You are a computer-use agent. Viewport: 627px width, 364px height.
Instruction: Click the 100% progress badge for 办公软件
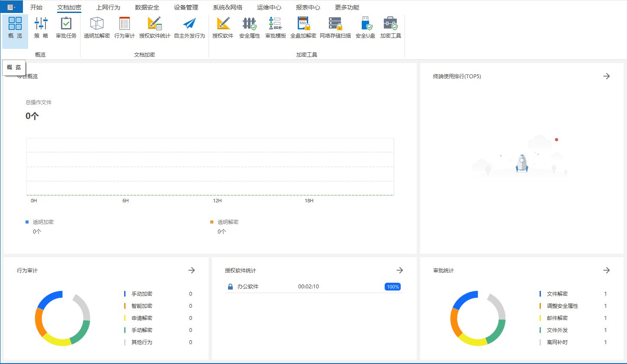(393, 287)
